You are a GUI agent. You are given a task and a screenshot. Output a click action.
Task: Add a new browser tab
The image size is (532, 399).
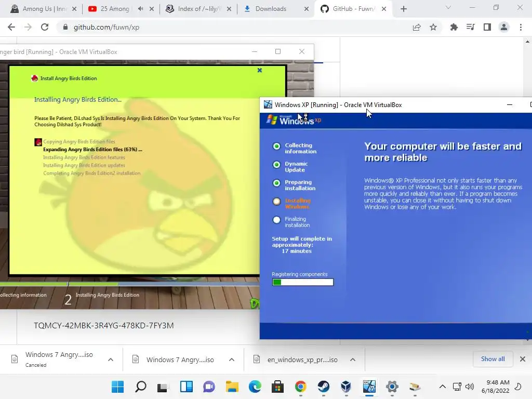403,9
